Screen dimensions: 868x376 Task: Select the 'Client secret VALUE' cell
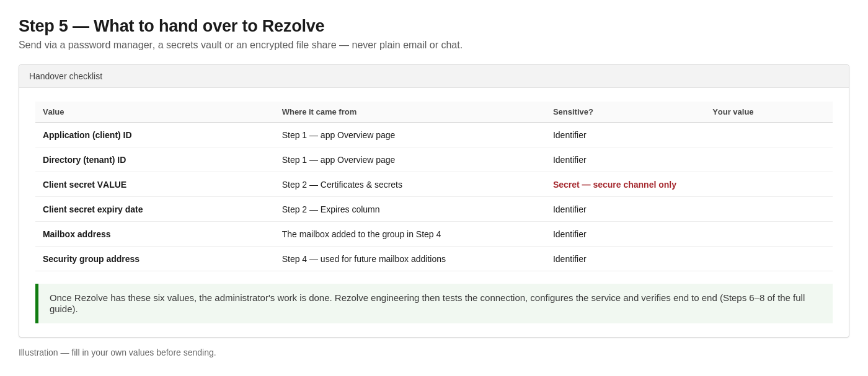coord(84,185)
